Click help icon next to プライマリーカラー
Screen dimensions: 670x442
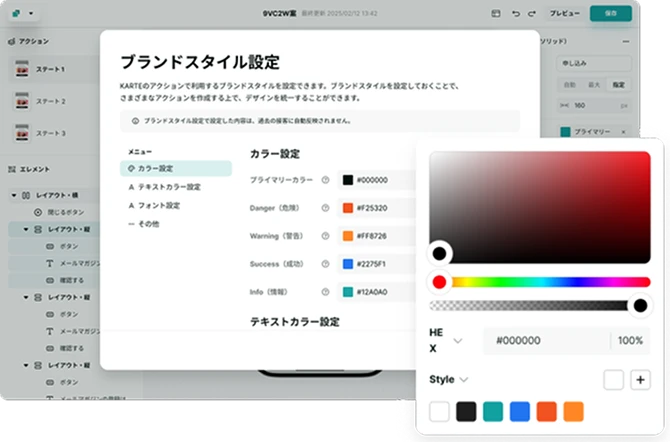tap(325, 180)
